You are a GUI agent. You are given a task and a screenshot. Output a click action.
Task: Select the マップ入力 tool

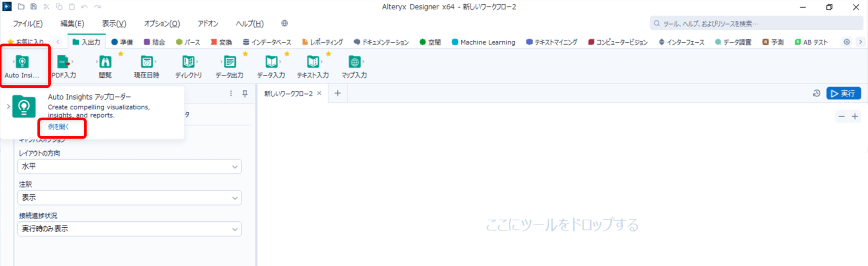tap(354, 66)
